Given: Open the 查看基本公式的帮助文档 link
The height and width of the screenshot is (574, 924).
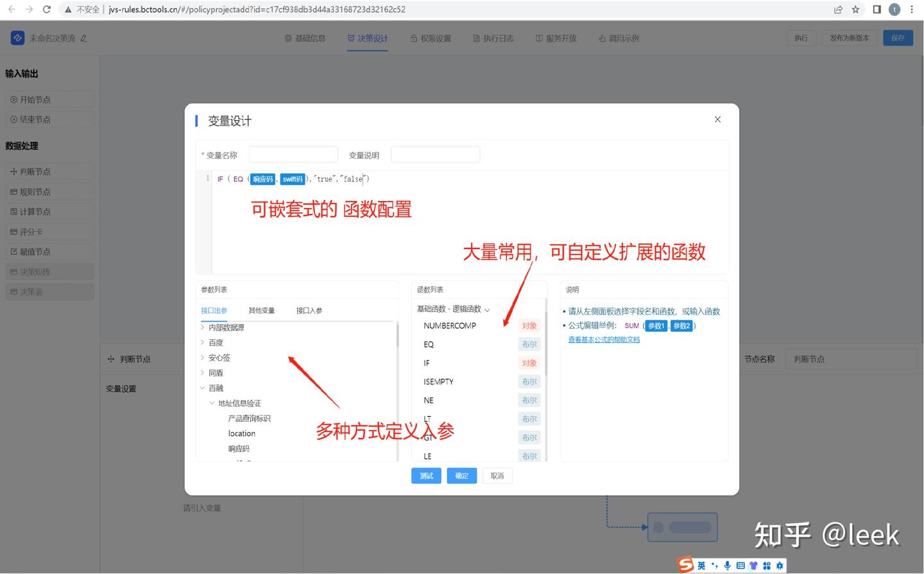Looking at the screenshot, I should (x=603, y=339).
